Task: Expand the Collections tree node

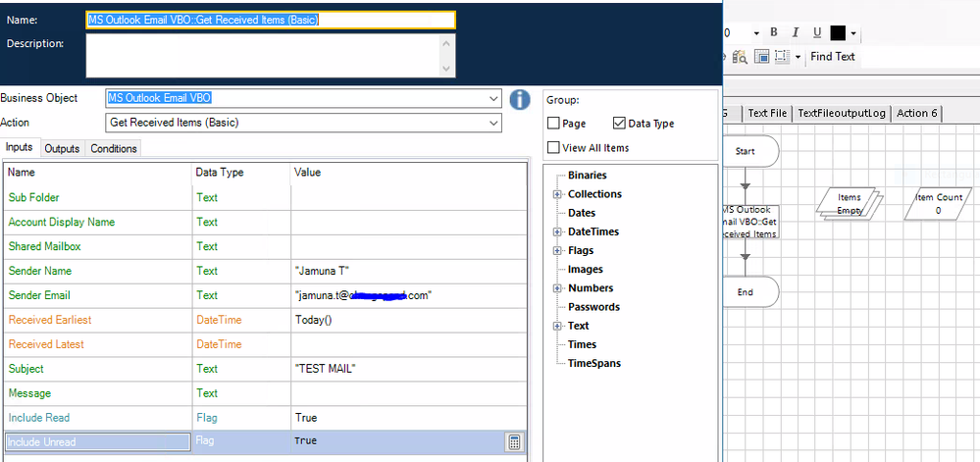Action: point(557,194)
